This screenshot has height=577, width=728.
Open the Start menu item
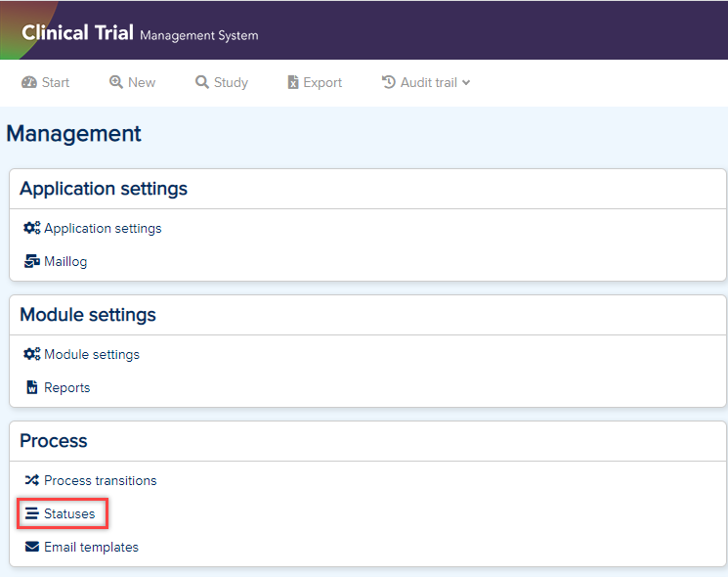46,83
